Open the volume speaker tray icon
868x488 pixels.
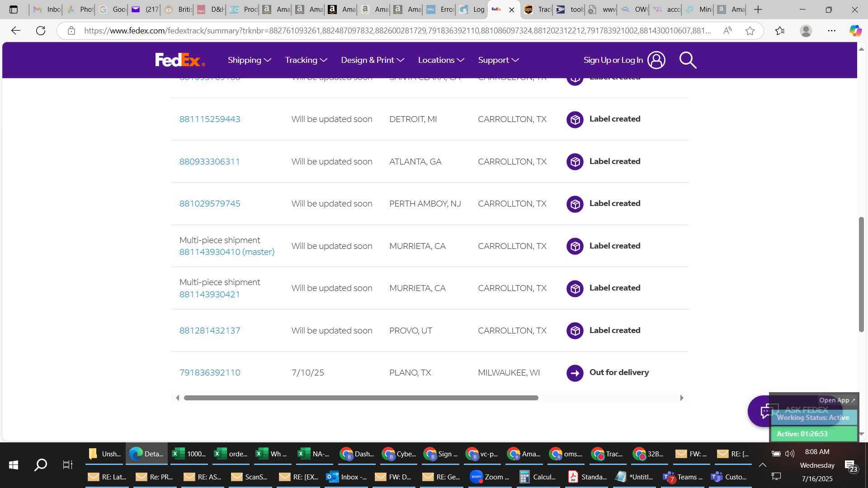pos(790,454)
